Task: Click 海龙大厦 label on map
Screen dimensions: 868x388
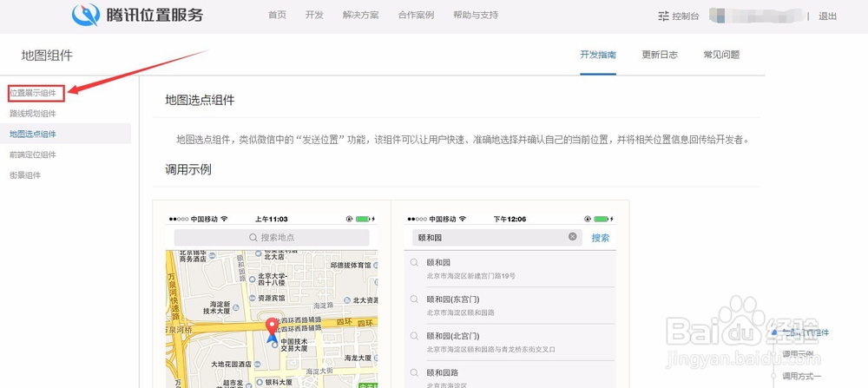Action: [x=358, y=358]
